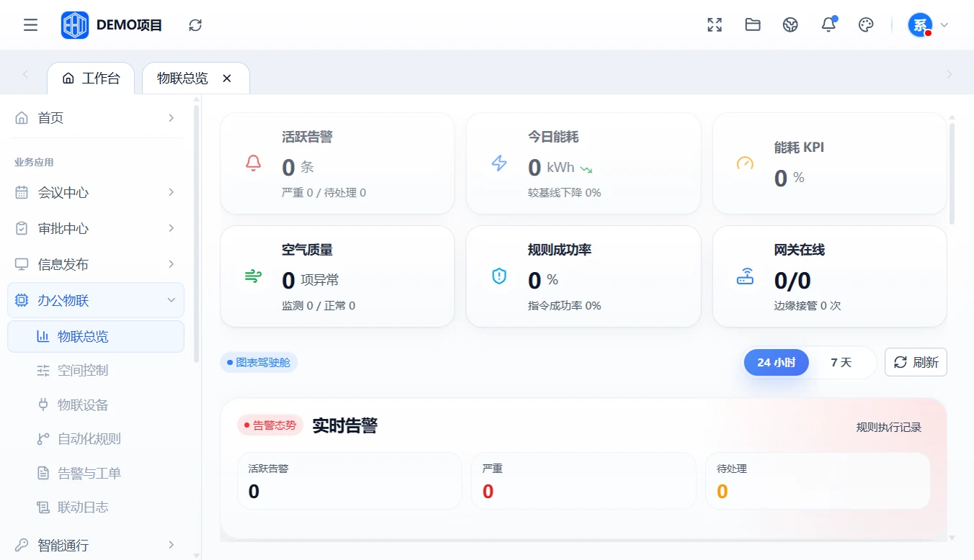This screenshot has width=974, height=560.
Task: Click the user avatar 系
Action: point(920,25)
